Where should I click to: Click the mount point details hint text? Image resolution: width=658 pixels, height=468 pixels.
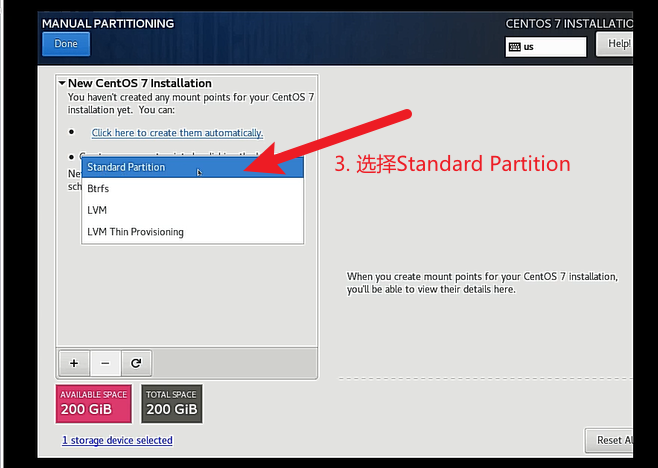tap(482, 283)
